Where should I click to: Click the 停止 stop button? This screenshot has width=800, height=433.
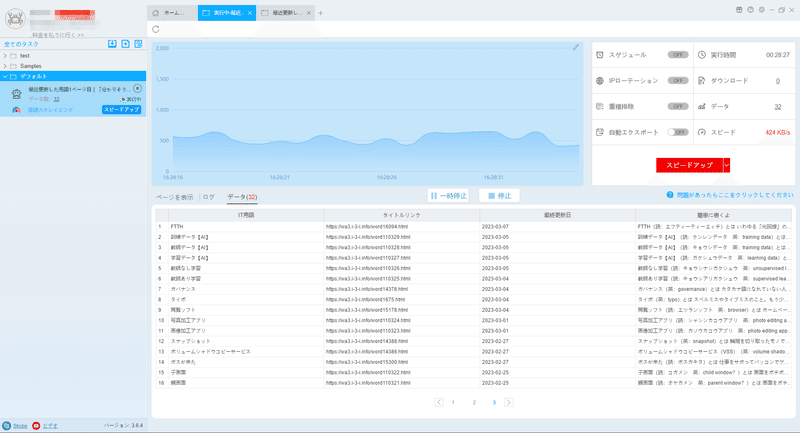point(499,195)
